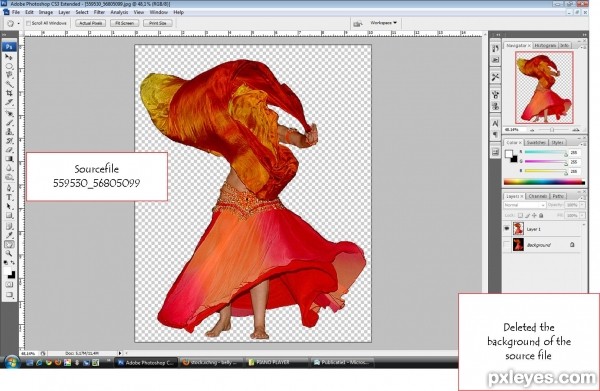This screenshot has height=391, width=600.
Task: Open the Filter menu
Action: (99, 12)
